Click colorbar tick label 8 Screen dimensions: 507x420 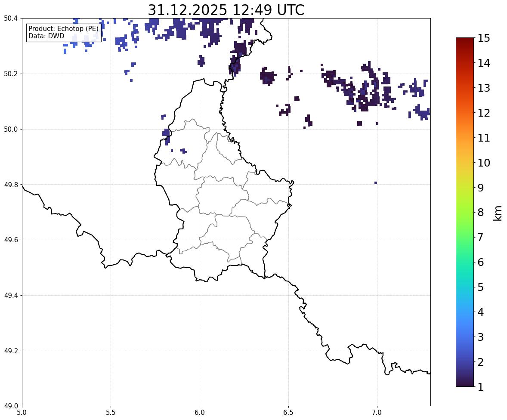481,213
